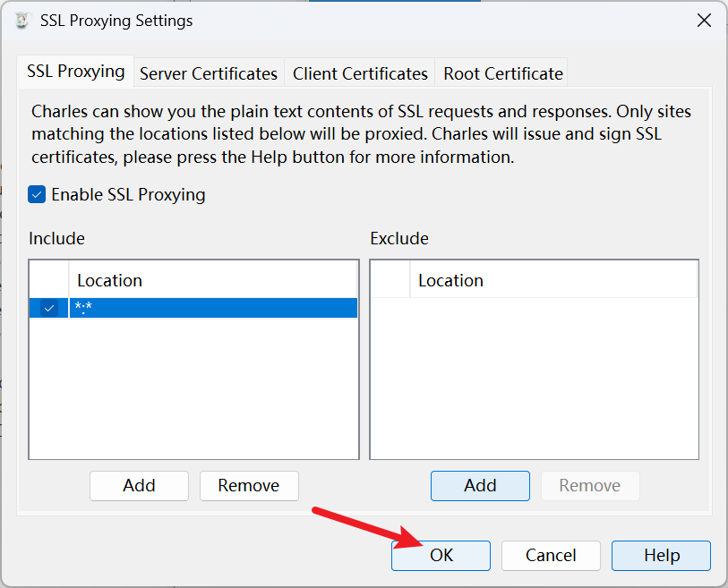The height and width of the screenshot is (588, 728).
Task: Confirm settings with the OK button
Action: (x=441, y=555)
